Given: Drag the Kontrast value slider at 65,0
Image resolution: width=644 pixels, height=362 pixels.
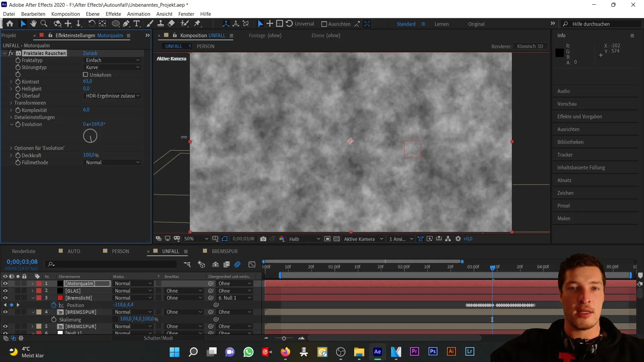Looking at the screenshot, I should tap(87, 81).
